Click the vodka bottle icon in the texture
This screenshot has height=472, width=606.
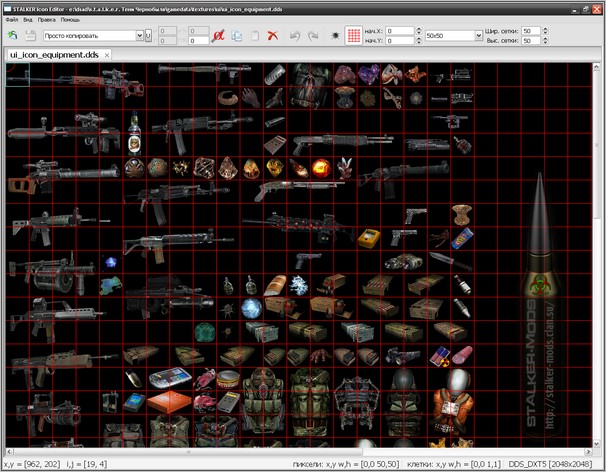[134, 133]
